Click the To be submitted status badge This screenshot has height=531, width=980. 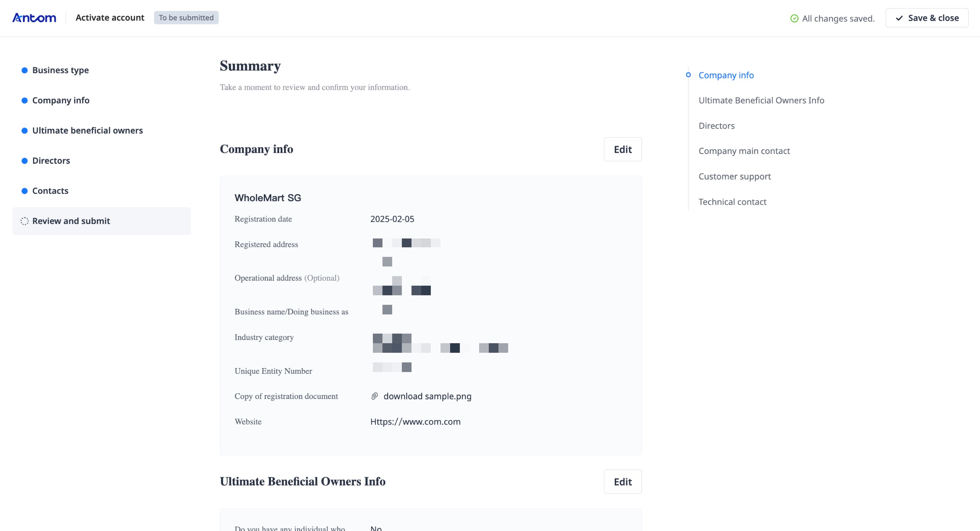tap(186, 18)
